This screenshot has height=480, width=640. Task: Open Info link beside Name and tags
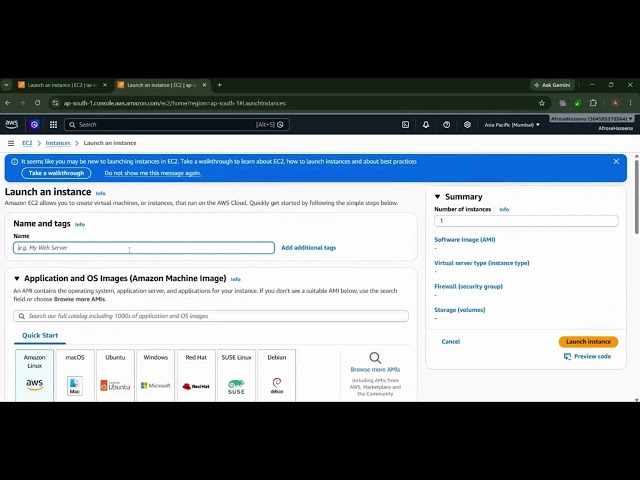click(x=80, y=224)
